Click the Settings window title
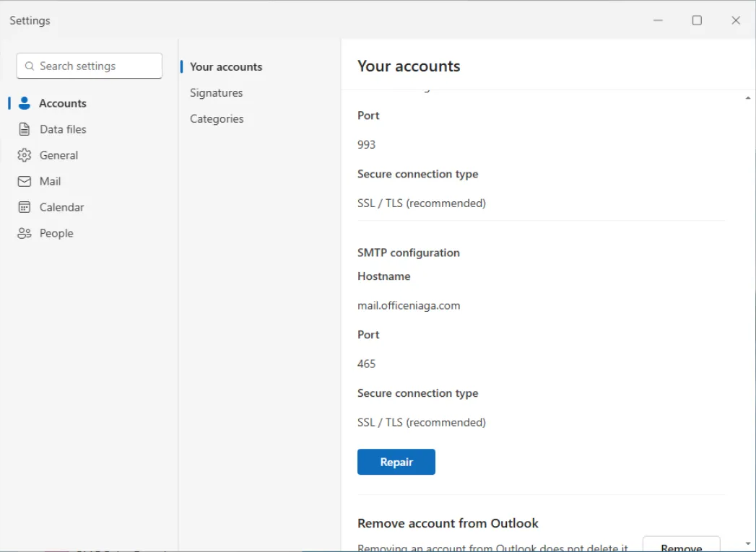Viewport: 756px width, 552px height. 30,21
